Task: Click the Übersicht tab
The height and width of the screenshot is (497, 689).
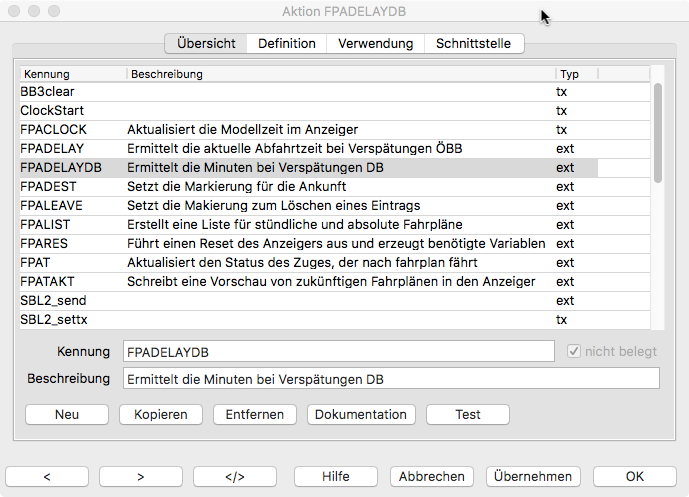Action: (206, 44)
